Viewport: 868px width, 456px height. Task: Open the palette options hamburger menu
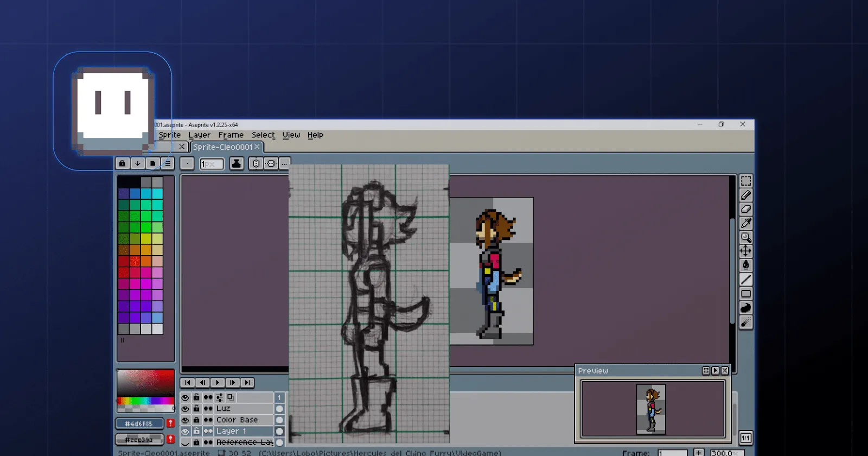tap(168, 163)
